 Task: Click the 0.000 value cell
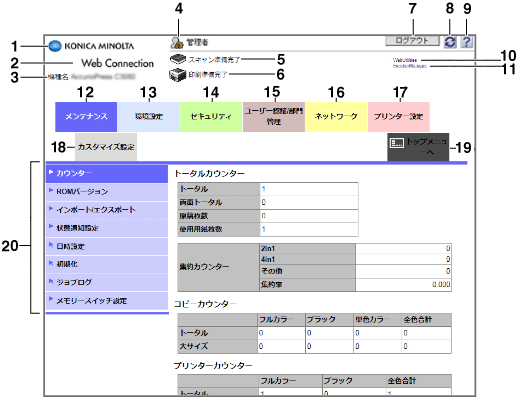[x=403, y=284]
